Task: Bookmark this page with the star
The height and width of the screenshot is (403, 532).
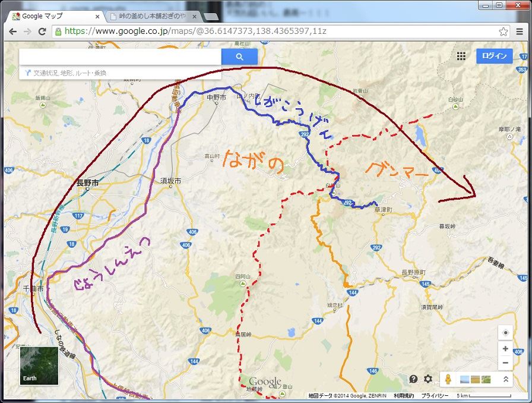Action: 503,32
